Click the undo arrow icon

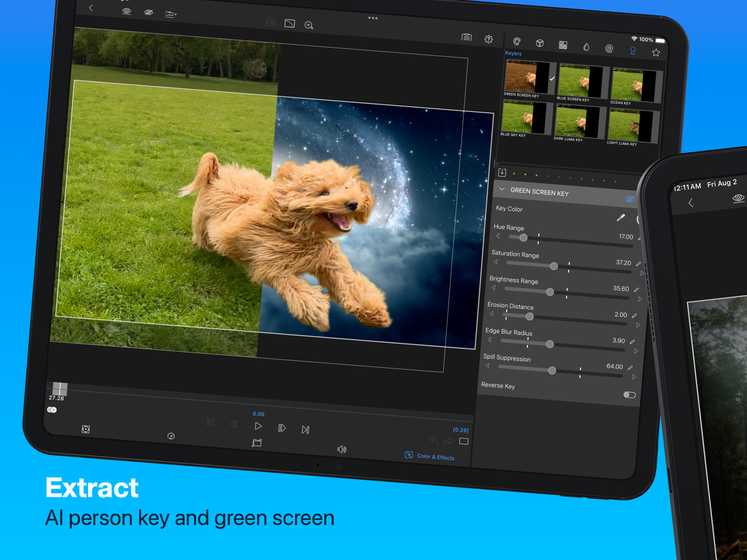pos(433,440)
